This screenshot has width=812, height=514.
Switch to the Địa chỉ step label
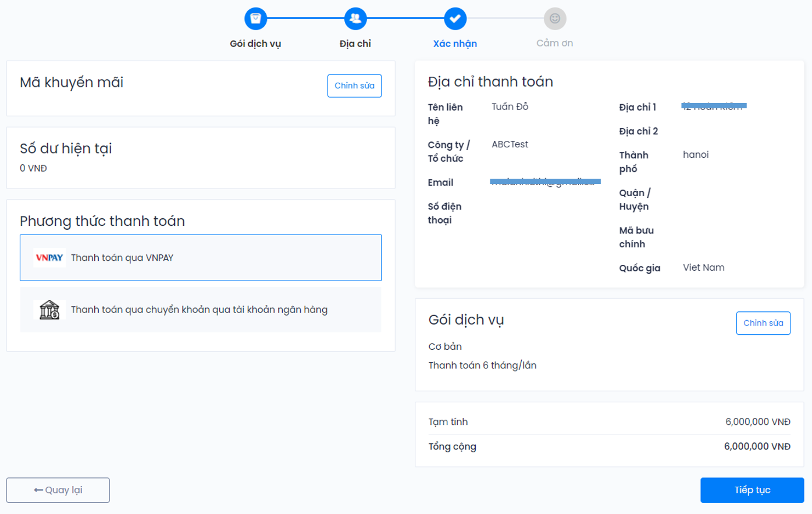tap(355, 44)
